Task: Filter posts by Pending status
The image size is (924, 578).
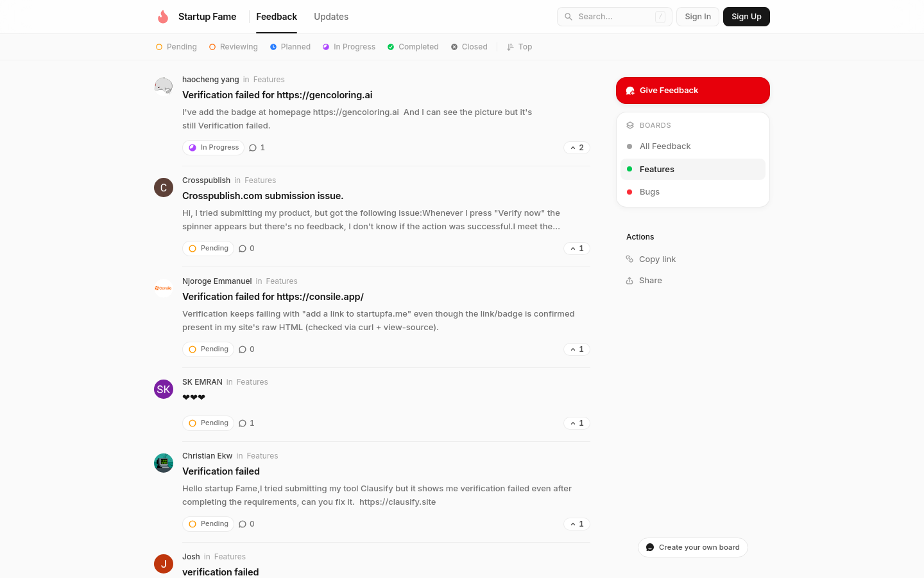Action: coord(176,47)
